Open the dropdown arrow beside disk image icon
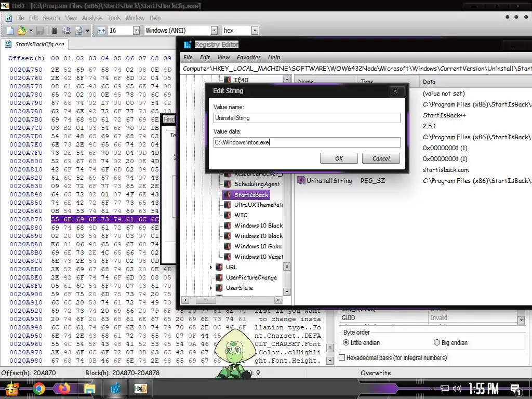532x399 pixels. (x=87, y=31)
